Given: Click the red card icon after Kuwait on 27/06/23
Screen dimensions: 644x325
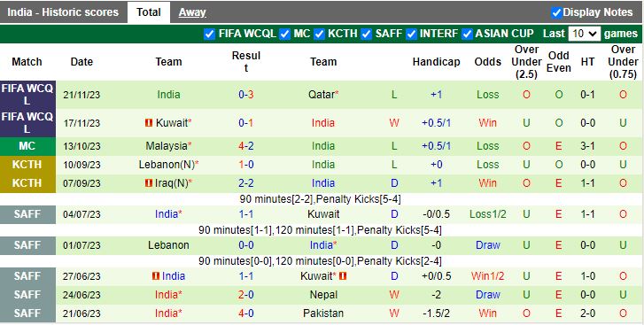Looking at the screenshot, I should click(x=343, y=275).
